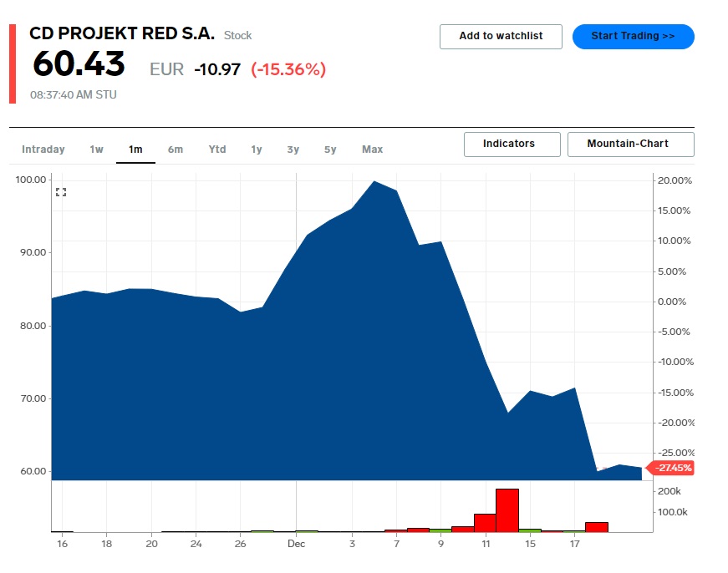Screen dimensions: 728x573
Task: Click the 0.00% percent axis label
Action: tap(672, 302)
